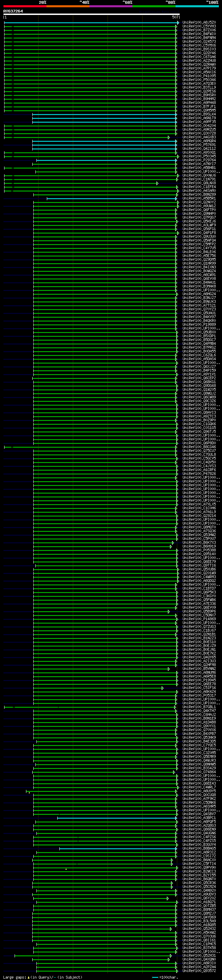The width and height of the screenshot is (222, 980).
Task: Select the UniRef100_P19889 label
Action: coord(199,324)
